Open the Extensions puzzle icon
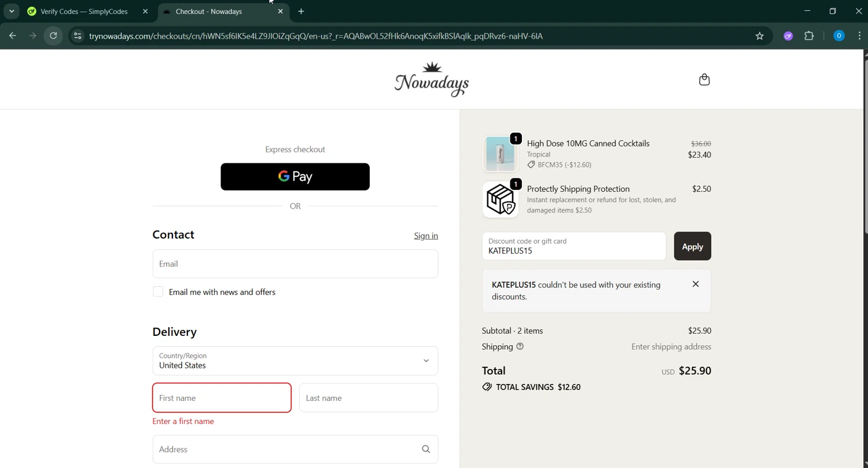Viewport: 868px width, 468px height. (x=809, y=36)
